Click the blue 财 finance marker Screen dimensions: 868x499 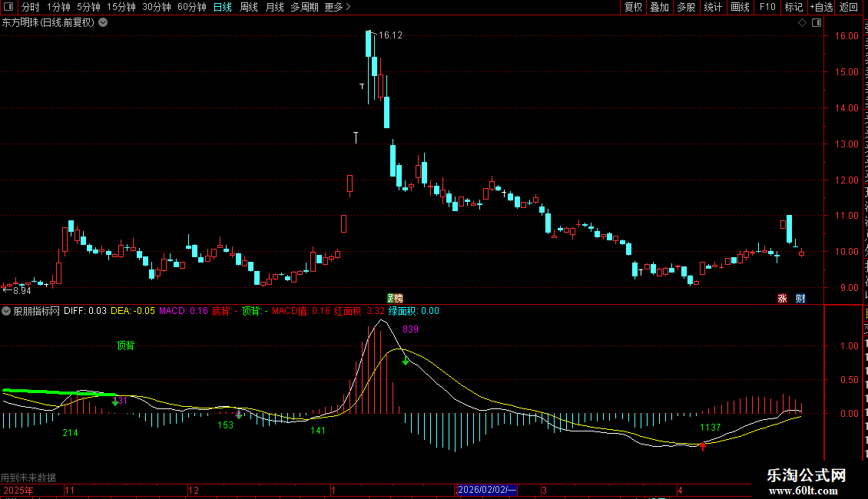pos(800,299)
